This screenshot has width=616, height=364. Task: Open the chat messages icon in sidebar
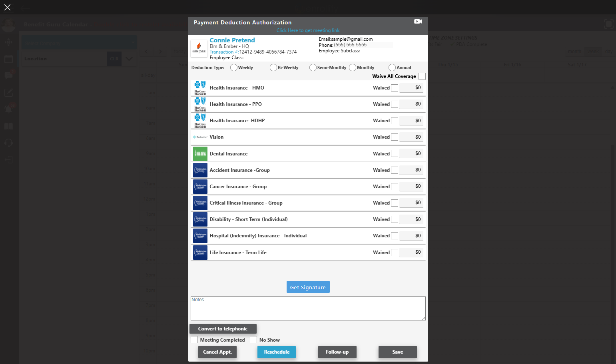[x=8, y=76]
